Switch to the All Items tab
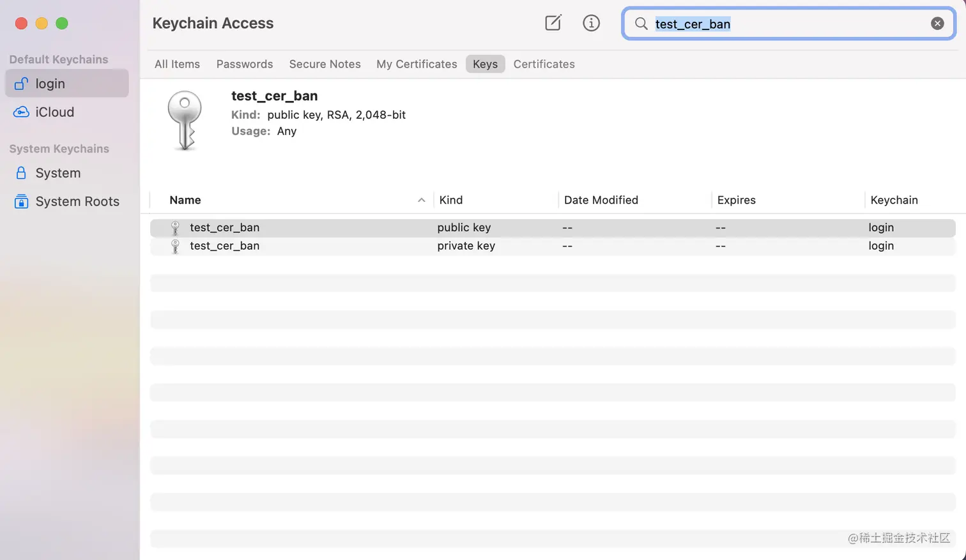Image resolution: width=966 pixels, height=560 pixels. point(177,64)
